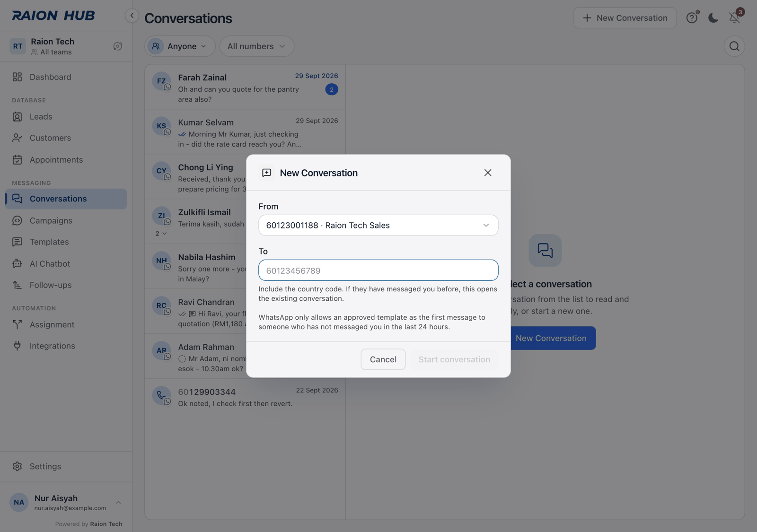
Task: Open Templates in the sidebar
Action: pyautogui.click(x=66, y=242)
